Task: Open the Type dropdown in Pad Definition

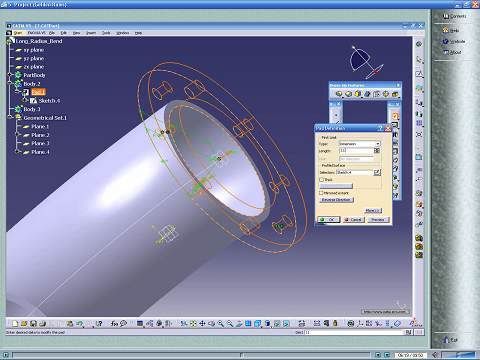Action: click(360, 144)
